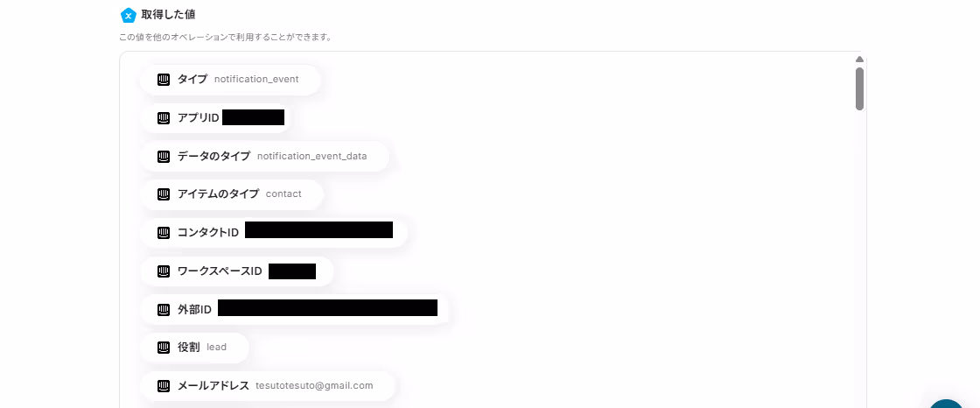This screenshot has height=408, width=980.
Task: Click the Intercom icon beside 役割
Action: pyautogui.click(x=164, y=348)
